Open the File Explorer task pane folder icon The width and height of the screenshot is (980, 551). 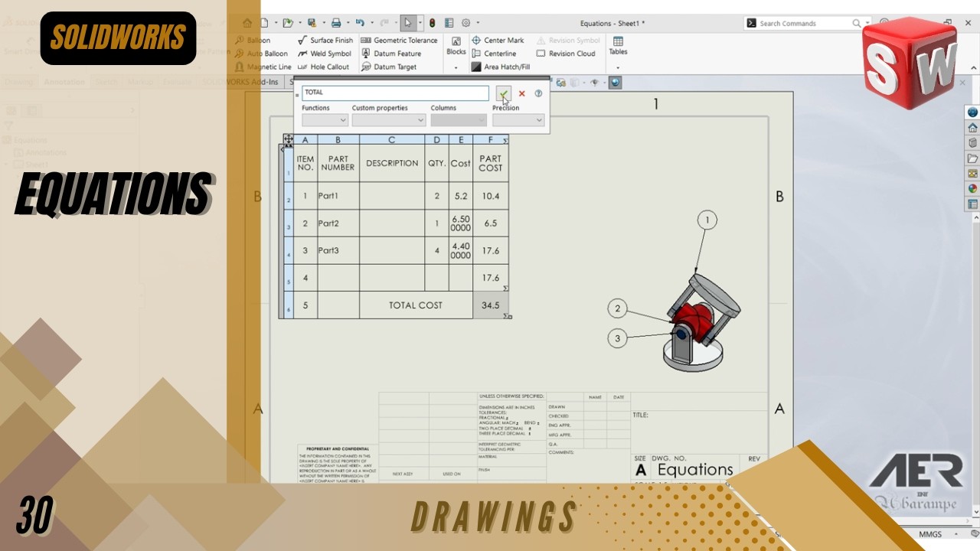pyautogui.click(x=972, y=158)
